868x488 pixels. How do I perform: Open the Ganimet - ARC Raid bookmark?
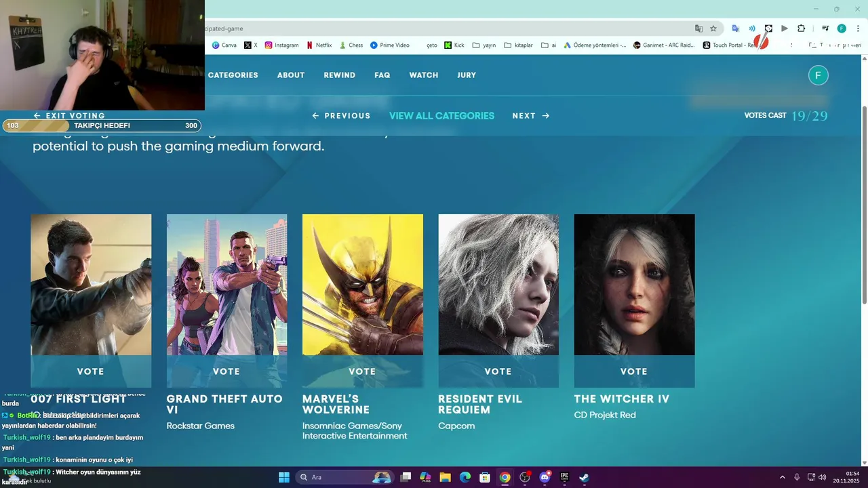663,45
